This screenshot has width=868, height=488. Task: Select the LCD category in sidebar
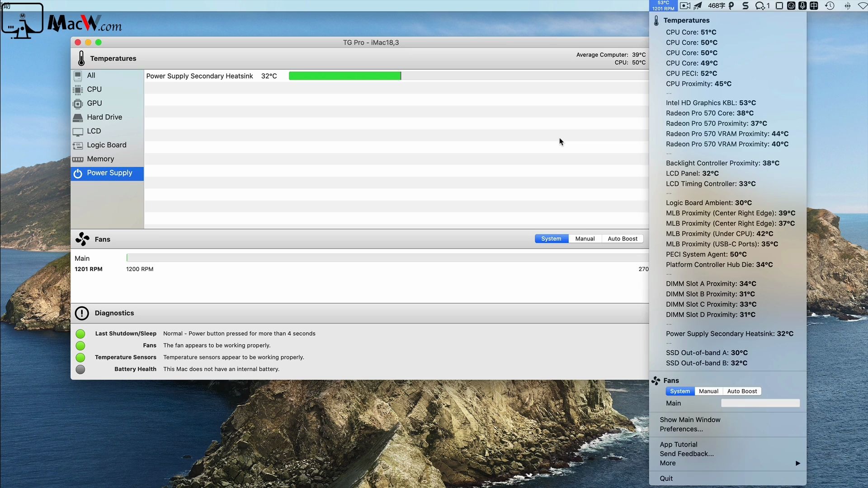tap(94, 131)
